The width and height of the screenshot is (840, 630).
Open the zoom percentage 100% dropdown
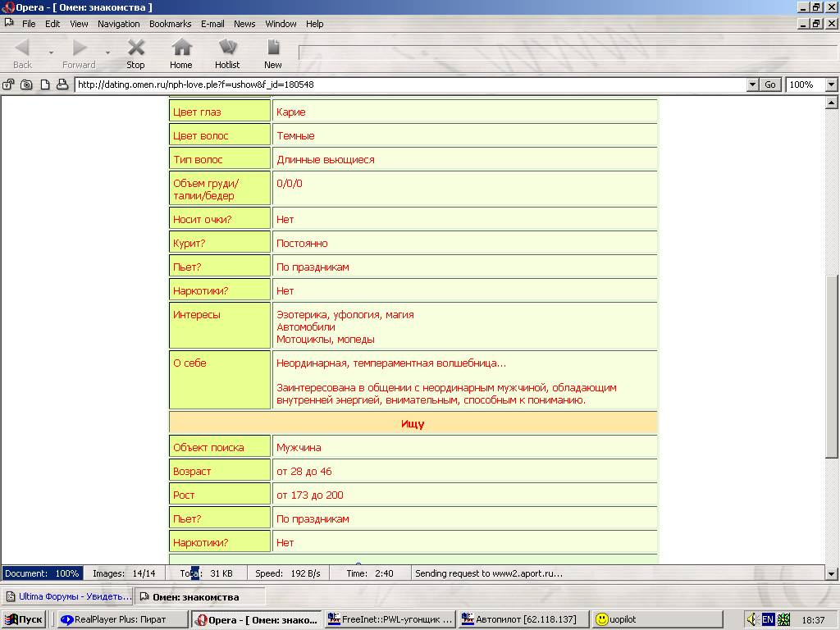point(831,84)
